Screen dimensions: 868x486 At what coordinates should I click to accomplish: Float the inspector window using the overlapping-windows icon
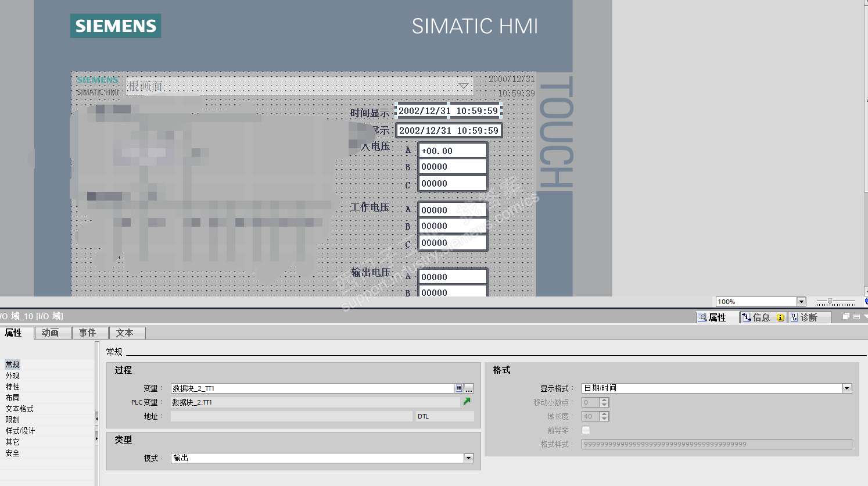pyautogui.click(x=846, y=316)
